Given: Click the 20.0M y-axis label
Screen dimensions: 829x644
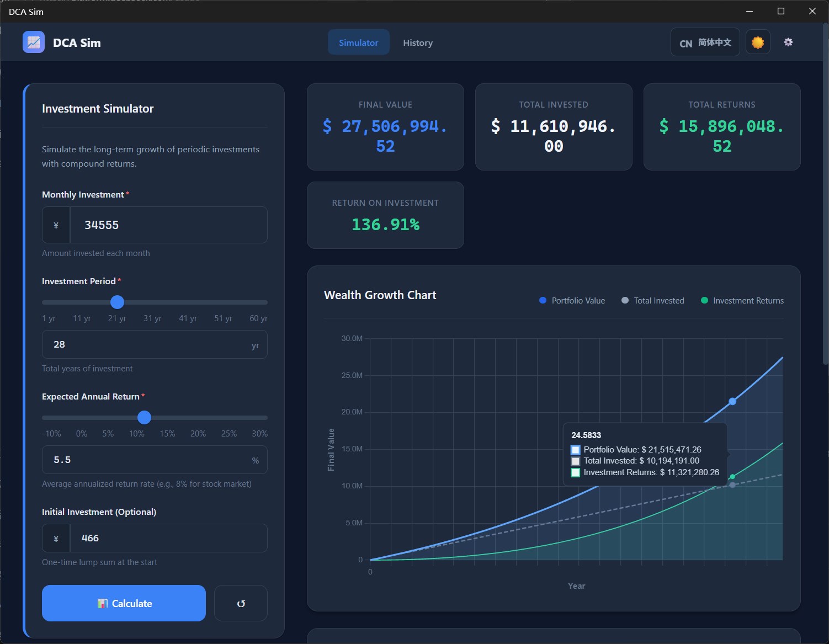Looking at the screenshot, I should coord(352,412).
